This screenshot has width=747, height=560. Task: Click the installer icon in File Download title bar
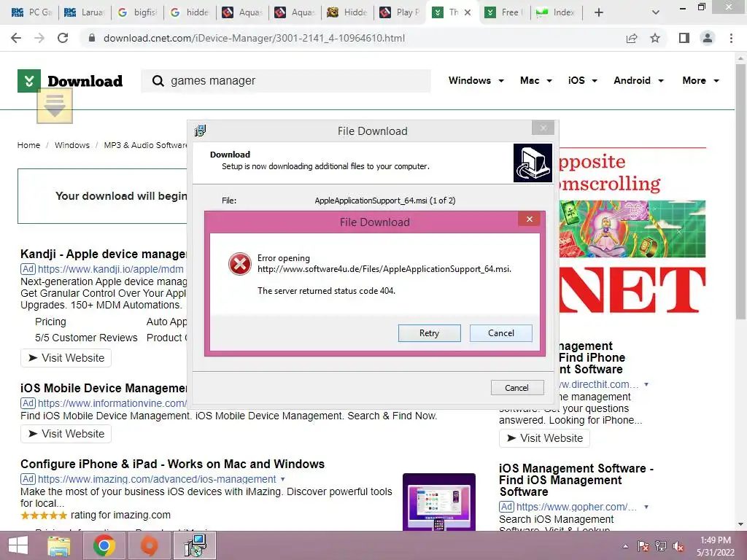point(201,131)
